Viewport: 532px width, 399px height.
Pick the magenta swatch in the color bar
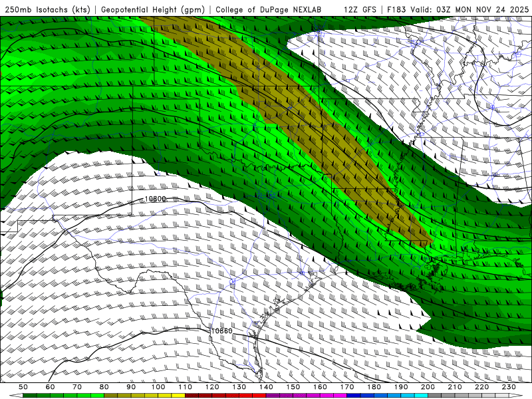click(340, 396)
